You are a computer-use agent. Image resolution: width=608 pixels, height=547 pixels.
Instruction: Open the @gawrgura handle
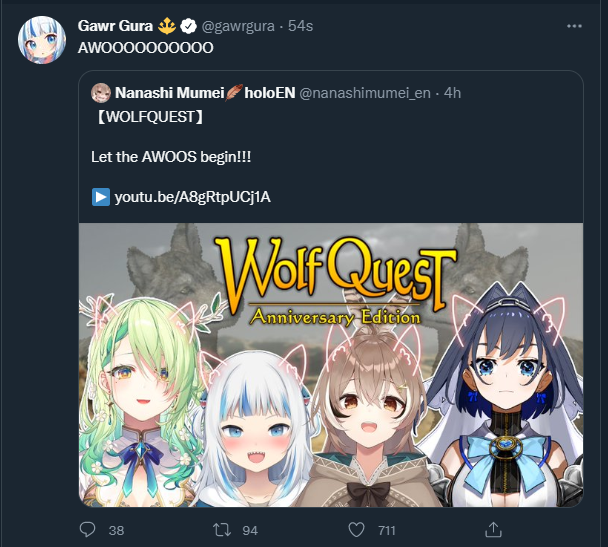[238, 26]
